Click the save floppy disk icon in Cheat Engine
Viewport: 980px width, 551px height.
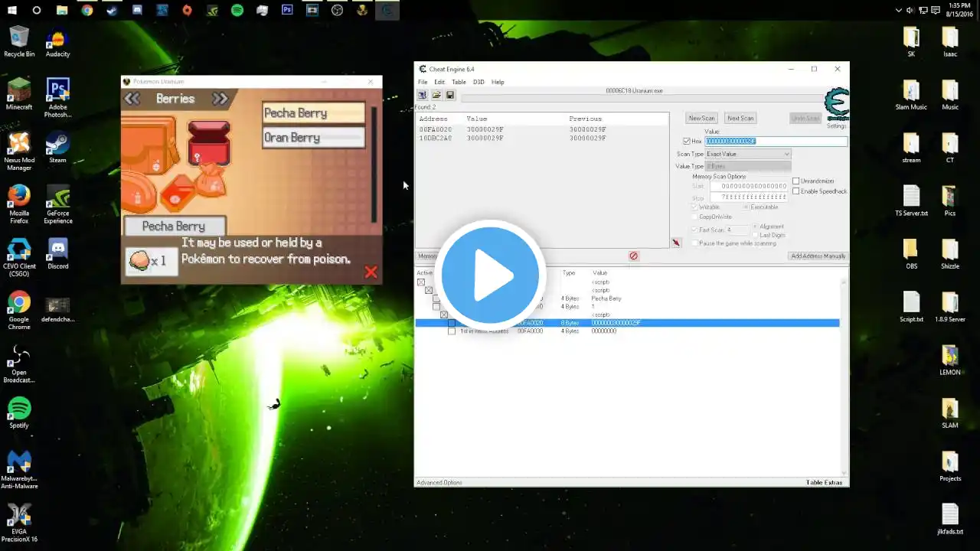click(x=450, y=95)
